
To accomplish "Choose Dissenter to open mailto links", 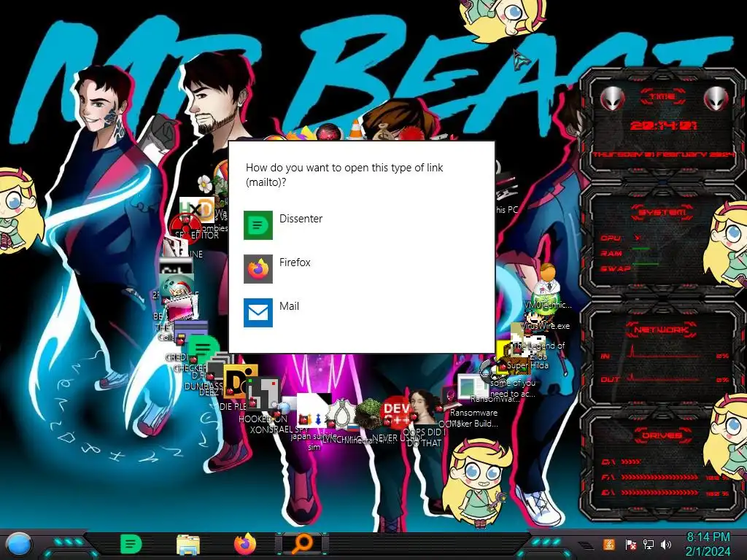I will point(360,225).
